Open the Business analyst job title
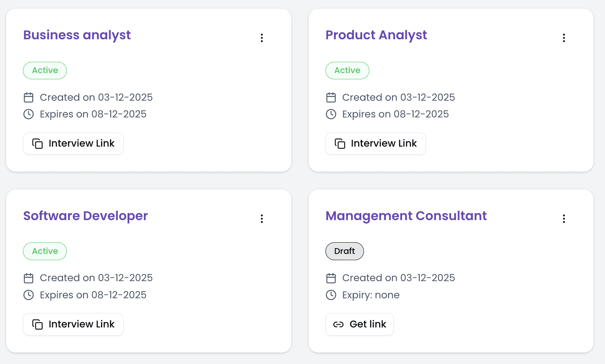This screenshot has width=605, height=364. [77, 35]
